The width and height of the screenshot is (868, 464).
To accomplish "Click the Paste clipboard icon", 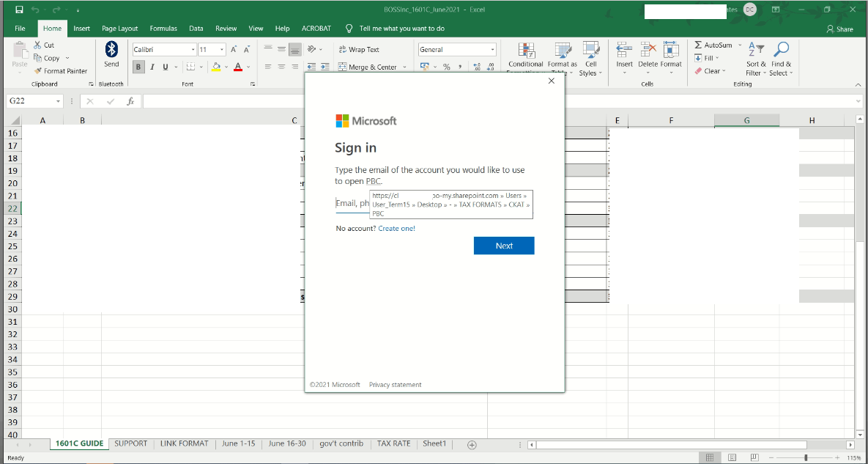I will pos(19,50).
